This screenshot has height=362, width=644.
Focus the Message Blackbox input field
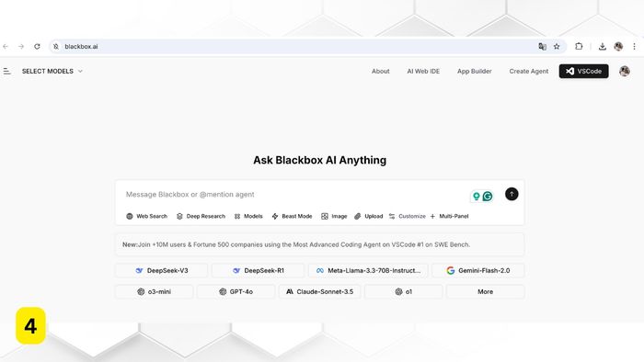(295, 195)
